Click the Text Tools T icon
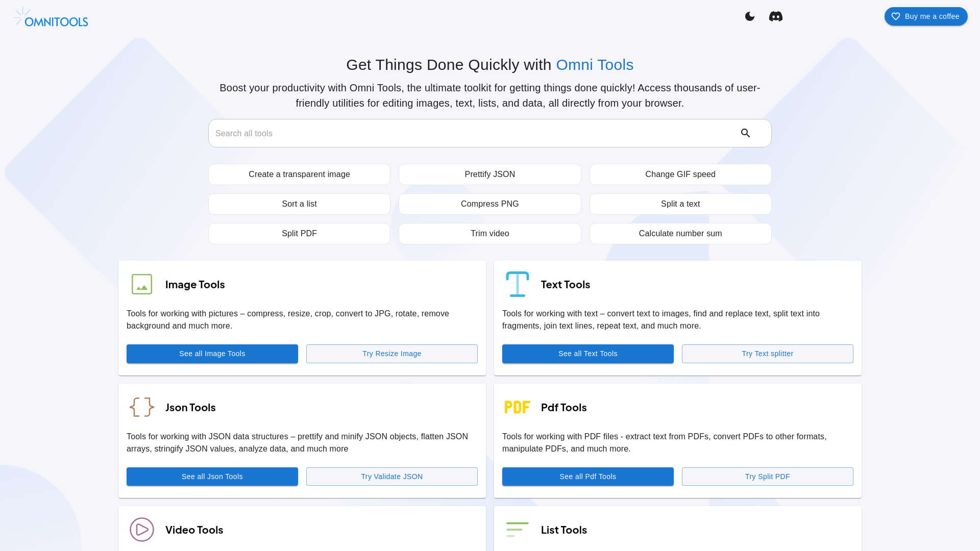This screenshot has height=551, width=980. [517, 284]
